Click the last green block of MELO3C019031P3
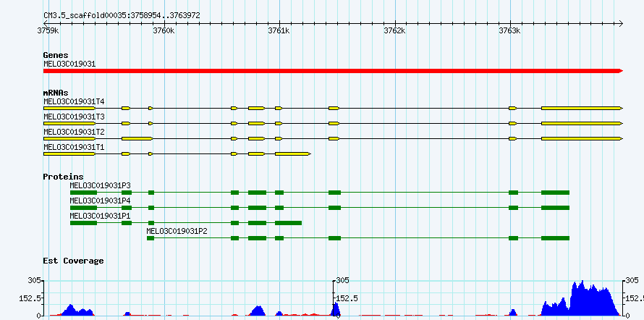Screen dimensions: 644x320 click(555, 193)
